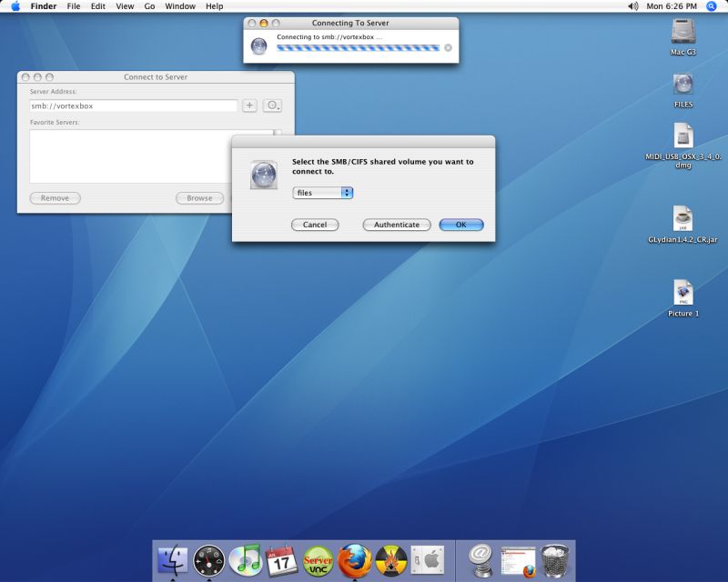Open the Help menu
The height and width of the screenshot is (582, 728).
coord(214,6)
